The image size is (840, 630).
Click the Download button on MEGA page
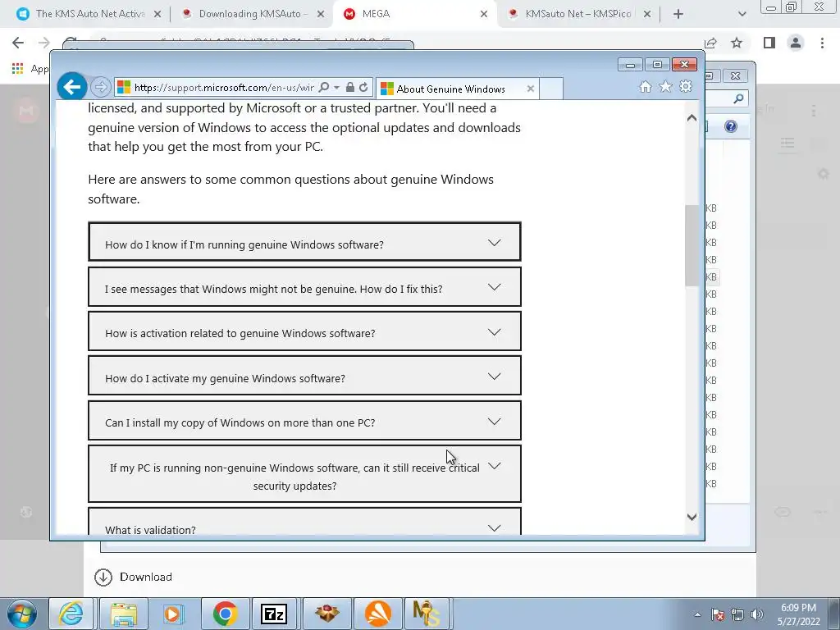[134, 577]
